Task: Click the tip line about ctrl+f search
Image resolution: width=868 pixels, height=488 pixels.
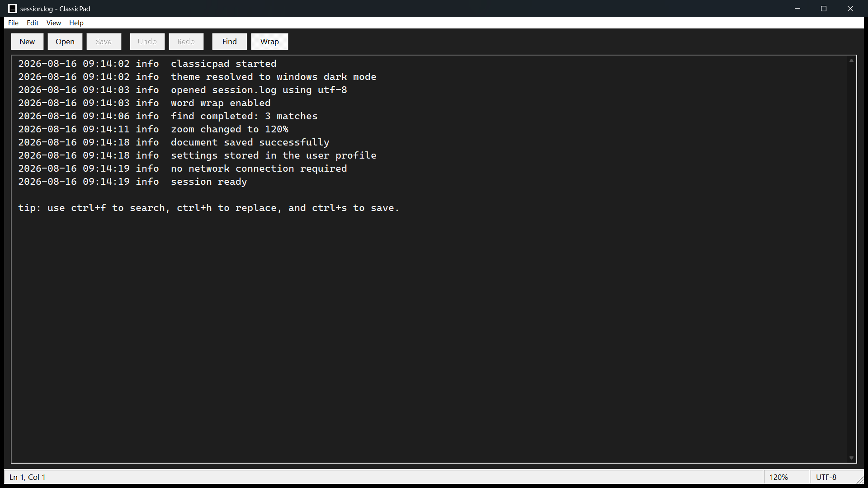Action: click(209, 208)
